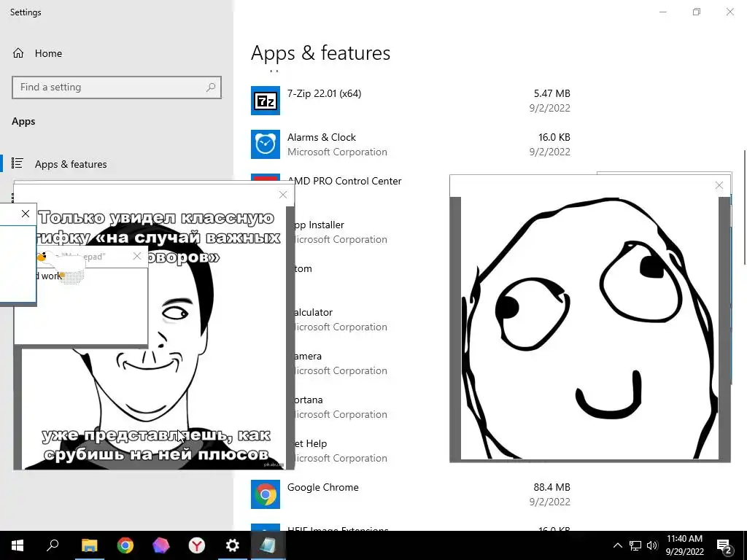Restore down the Settings window
Image resolution: width=747 pixels, height=560 pixels.
[697, 12]
